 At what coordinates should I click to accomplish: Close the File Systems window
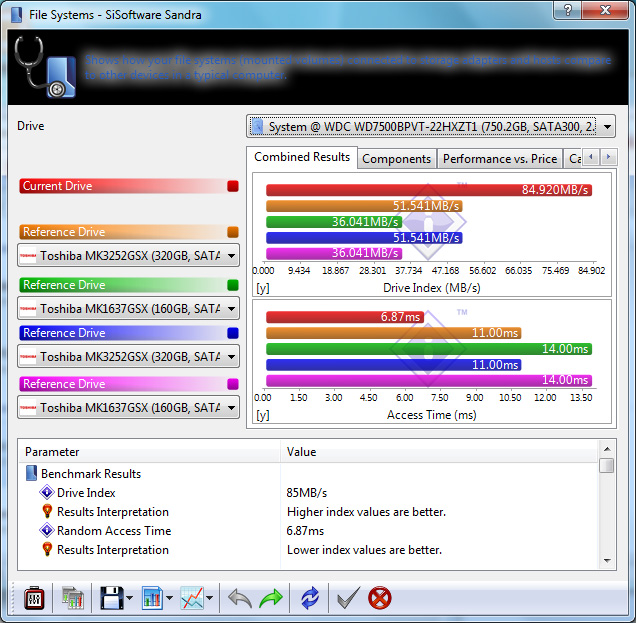click(605, 9)
